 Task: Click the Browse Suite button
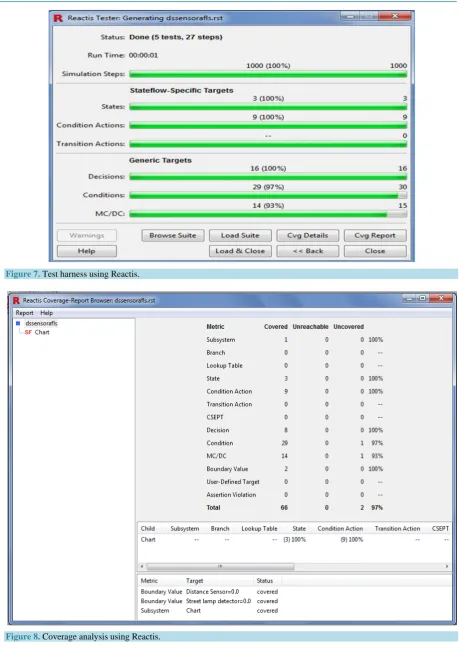[173, 236]
